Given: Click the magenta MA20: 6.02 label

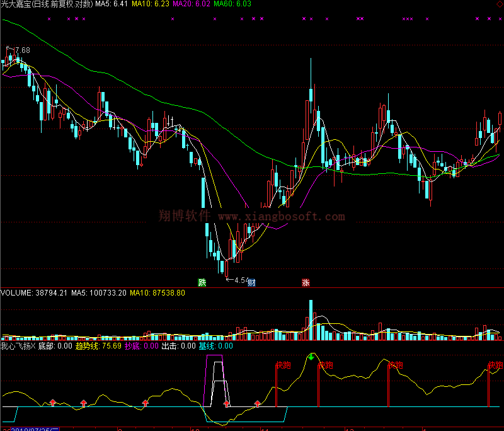Looking at the screenshot, I should [x=192, y=4].
